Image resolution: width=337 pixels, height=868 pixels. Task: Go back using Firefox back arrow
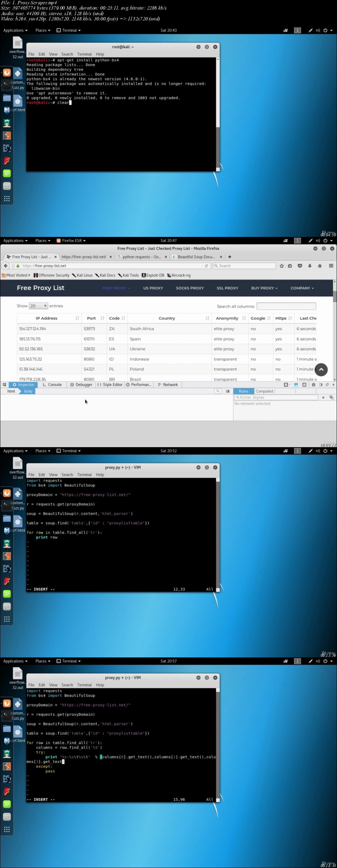point(5,266)
